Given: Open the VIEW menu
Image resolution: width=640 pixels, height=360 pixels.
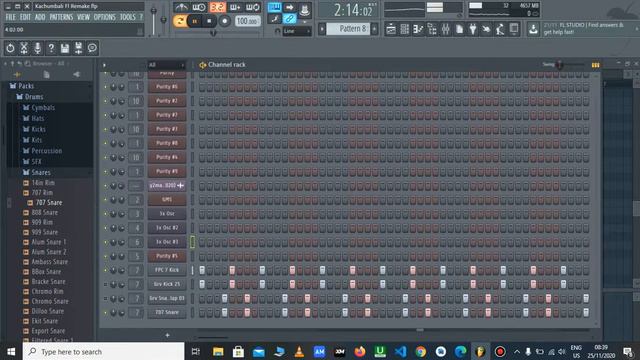Looking at the screenshot, I should pos(83,17).
